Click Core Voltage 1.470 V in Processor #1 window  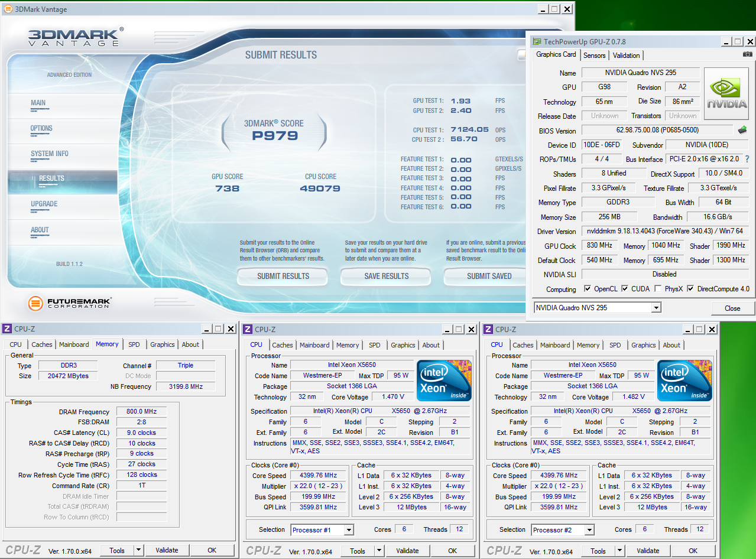392,397
